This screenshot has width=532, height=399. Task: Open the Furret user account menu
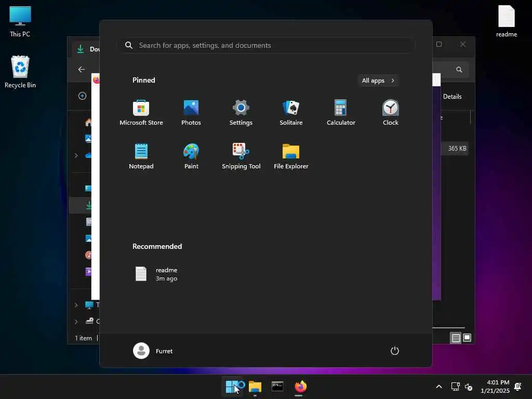point(153,351)
